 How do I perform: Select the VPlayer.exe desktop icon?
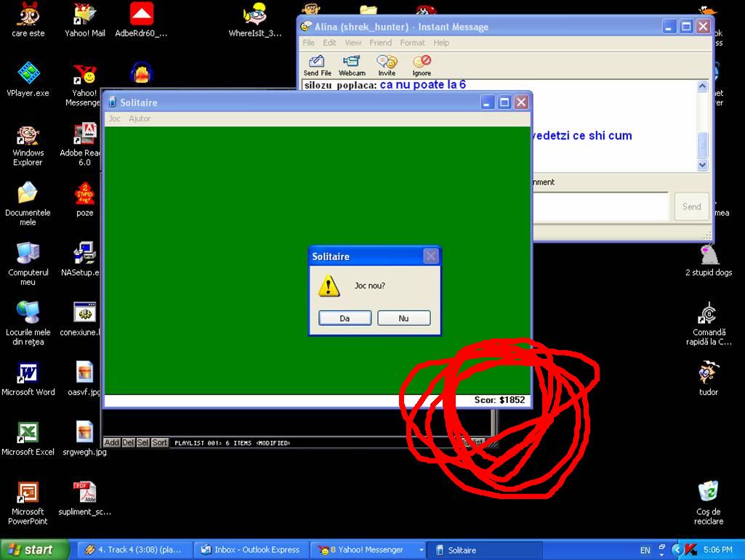(28, 79)
